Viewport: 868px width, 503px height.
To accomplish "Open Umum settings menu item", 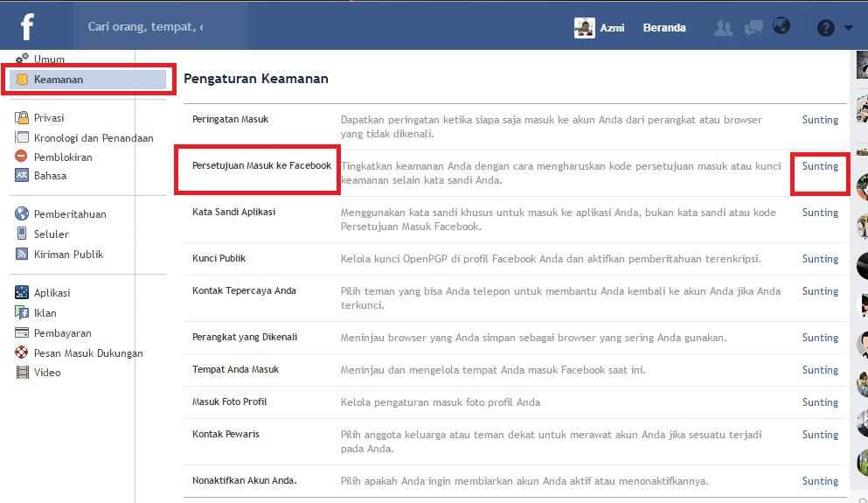I will [49, 59].
